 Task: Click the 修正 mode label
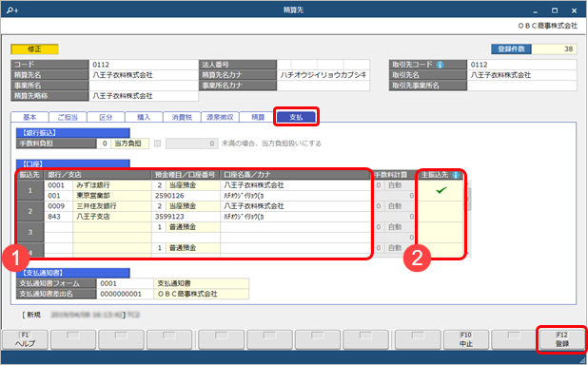pos(34,49)
